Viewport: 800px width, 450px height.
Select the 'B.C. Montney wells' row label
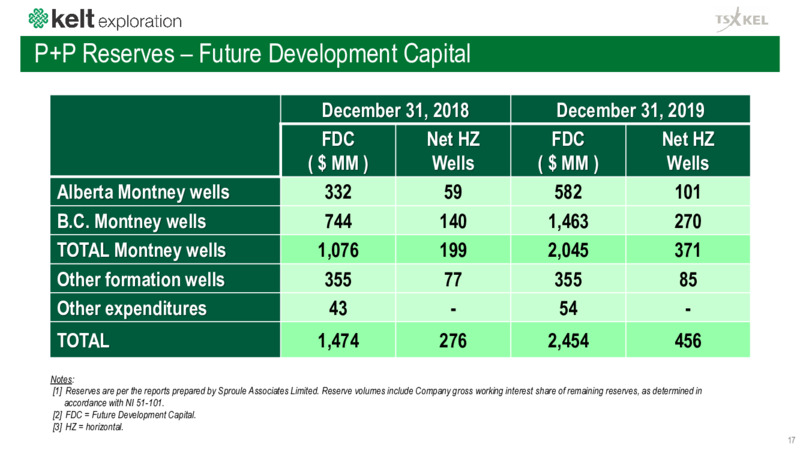(x=132, y=221)
